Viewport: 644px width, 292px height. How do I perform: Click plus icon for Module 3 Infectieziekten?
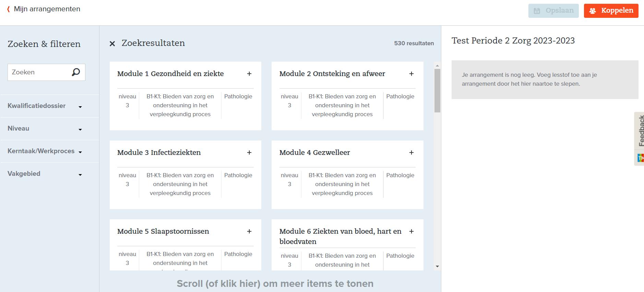(x=249, y=153)
